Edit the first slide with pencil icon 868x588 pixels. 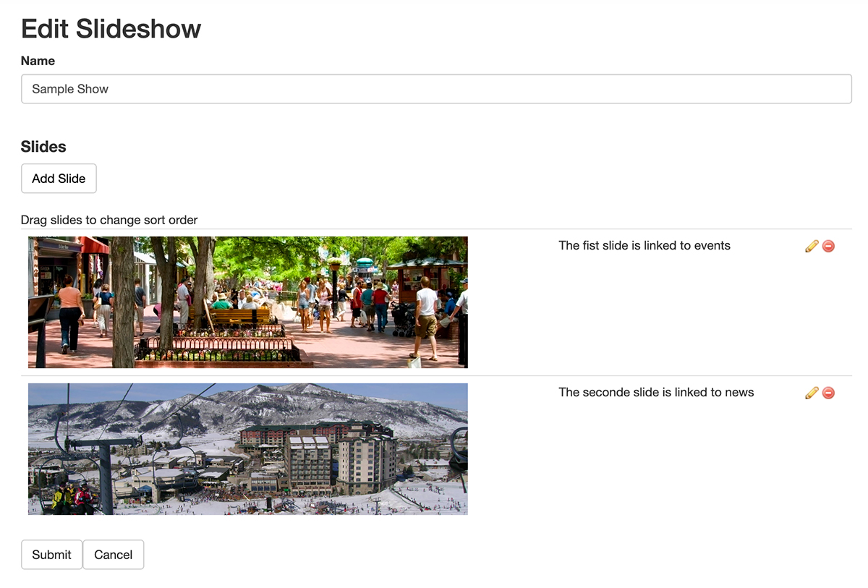pos(812,246)
